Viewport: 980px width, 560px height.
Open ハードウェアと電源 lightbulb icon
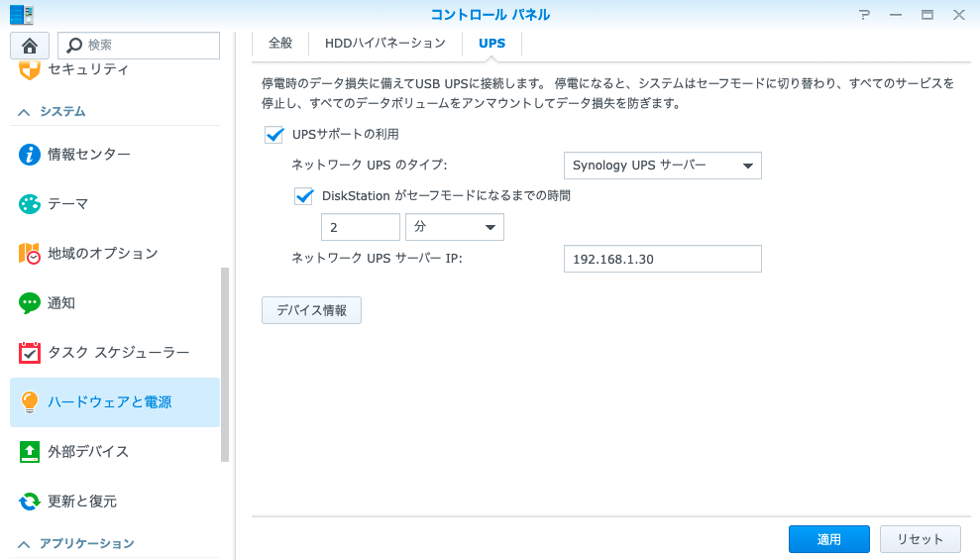click(30, 401)
